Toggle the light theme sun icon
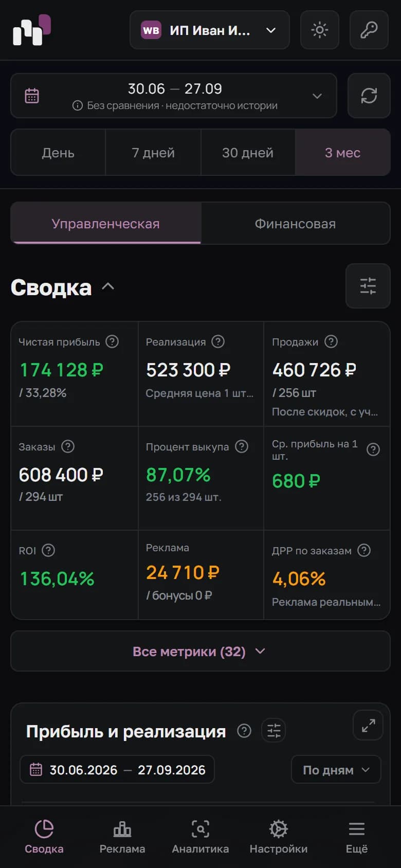The image size is (401, 868). tap(320, 30)
